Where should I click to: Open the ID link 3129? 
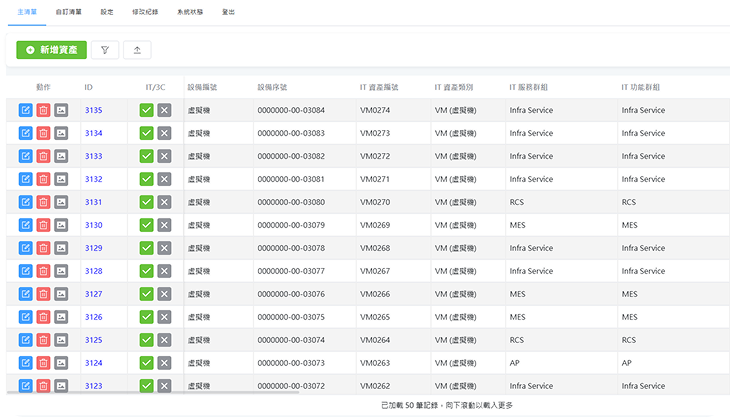(93, 248)
